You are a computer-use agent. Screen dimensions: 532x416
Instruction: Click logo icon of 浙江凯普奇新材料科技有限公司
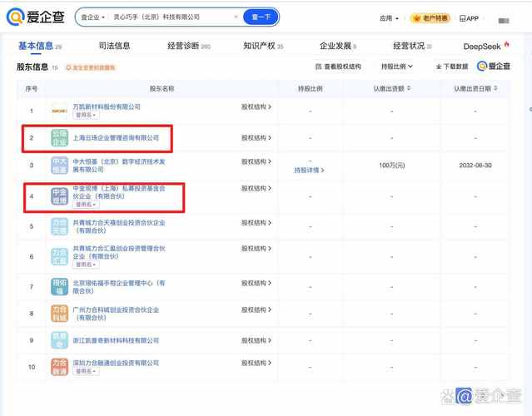click(x=59, y=340)
